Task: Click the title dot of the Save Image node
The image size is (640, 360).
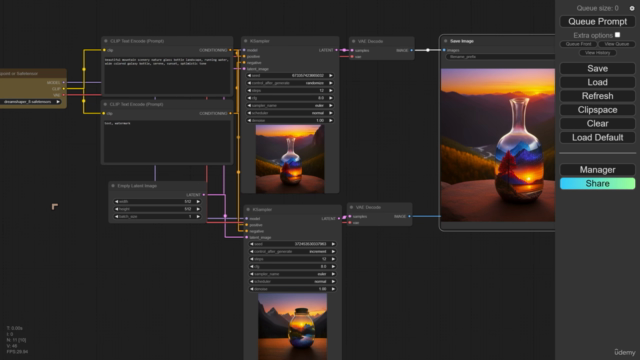Action: pyautogui.click(x=445, y=41)
